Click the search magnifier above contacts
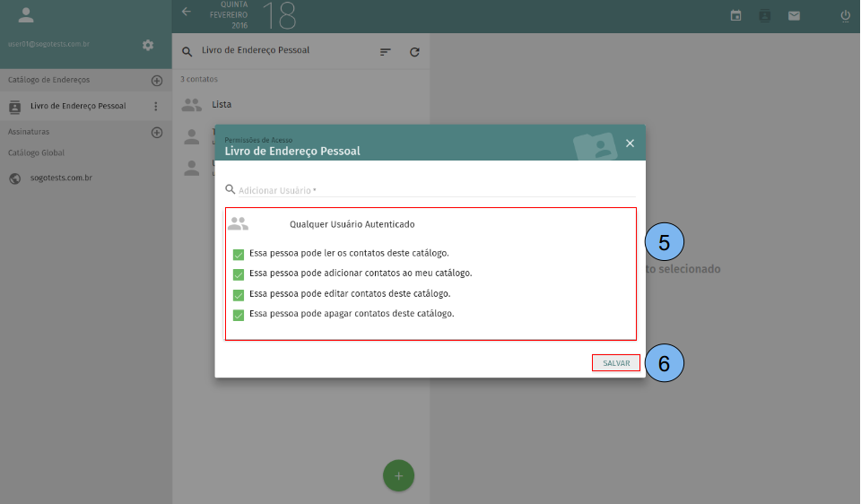Viewport: 861px width, 504px height. click(187, 52)
